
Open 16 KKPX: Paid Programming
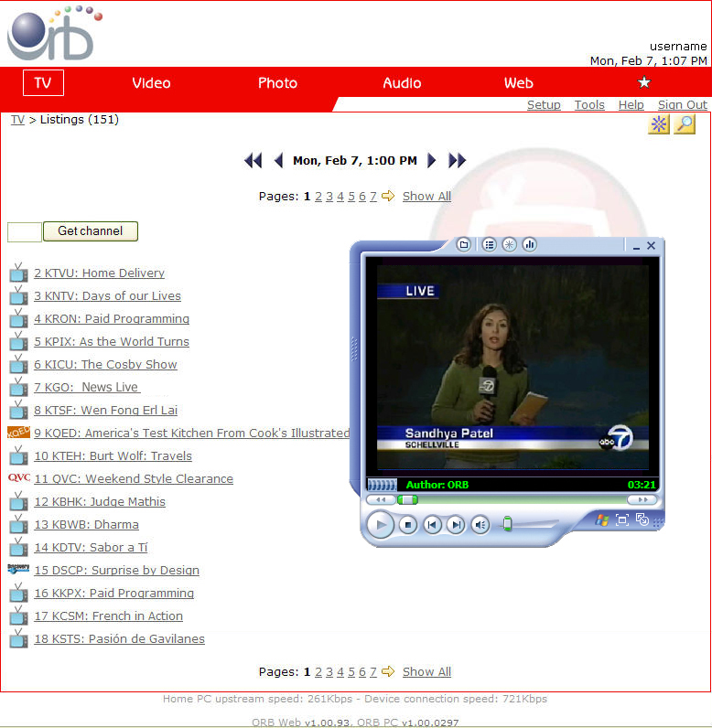[x=113, y=593]
